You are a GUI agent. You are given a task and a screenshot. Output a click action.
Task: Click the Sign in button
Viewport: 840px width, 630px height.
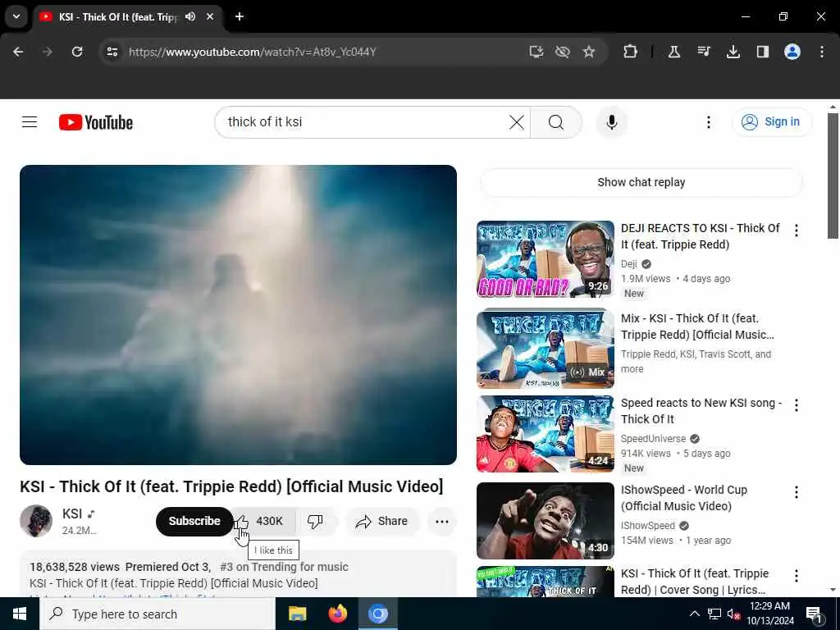coord(772,122)
